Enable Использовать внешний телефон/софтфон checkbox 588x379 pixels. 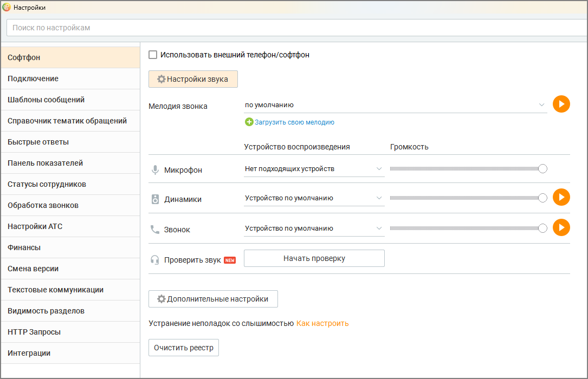tap(153, 55)
